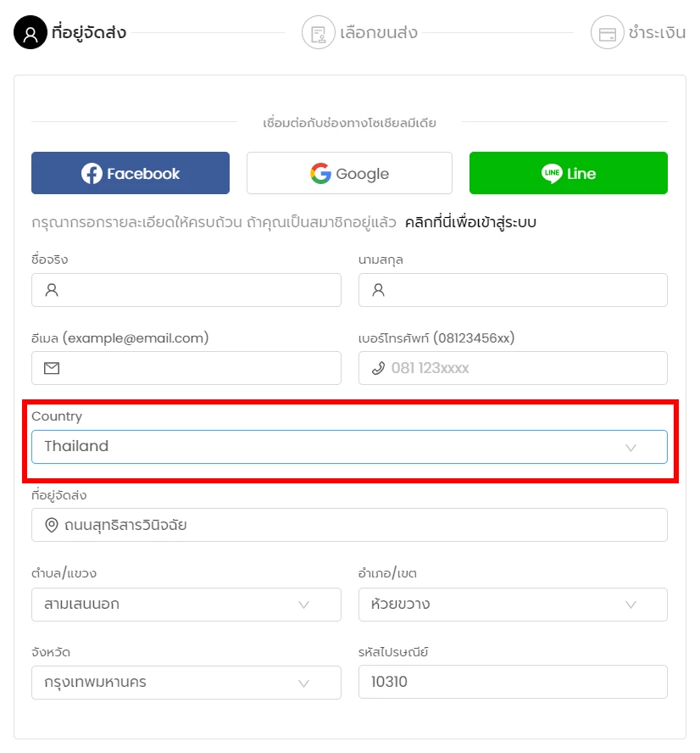The width and height of the screenshot is (700, 753).
Task: Expand the อำเภอ/เขต dropdown ห้วยขวาง
Action: (x=513, y=605)
